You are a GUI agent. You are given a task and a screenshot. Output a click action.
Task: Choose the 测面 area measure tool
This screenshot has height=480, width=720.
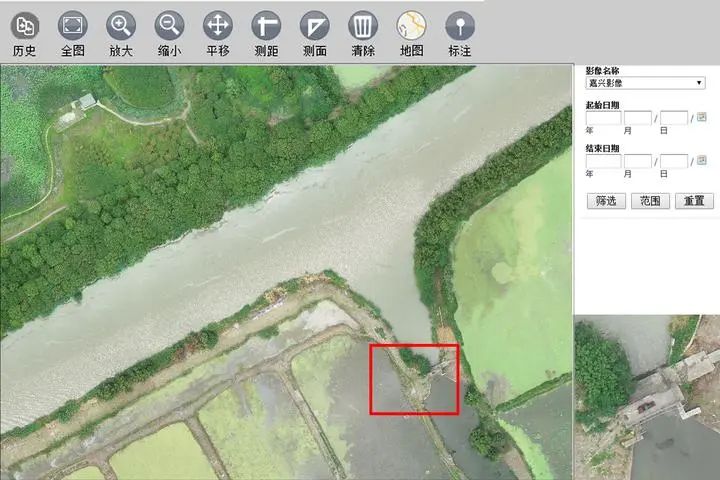pyautogui.click(x=314, y=26)
